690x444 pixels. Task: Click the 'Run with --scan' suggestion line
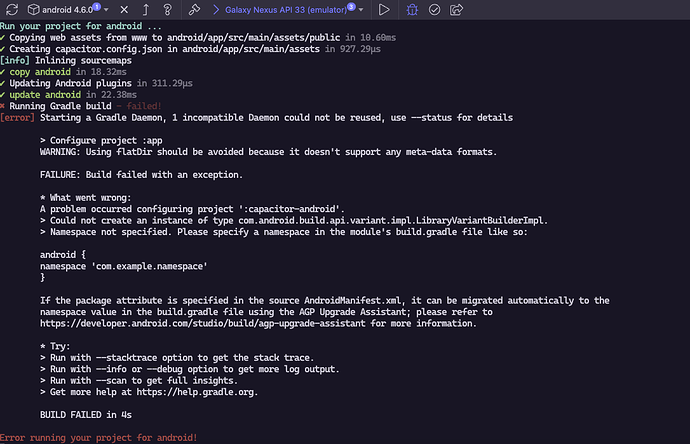(139, 381)
